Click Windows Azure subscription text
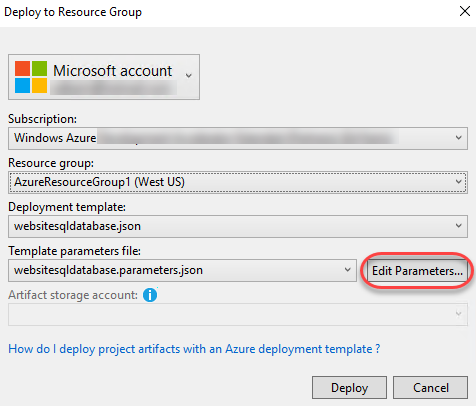Screen dimensions: 476x406 click(55, 138)
